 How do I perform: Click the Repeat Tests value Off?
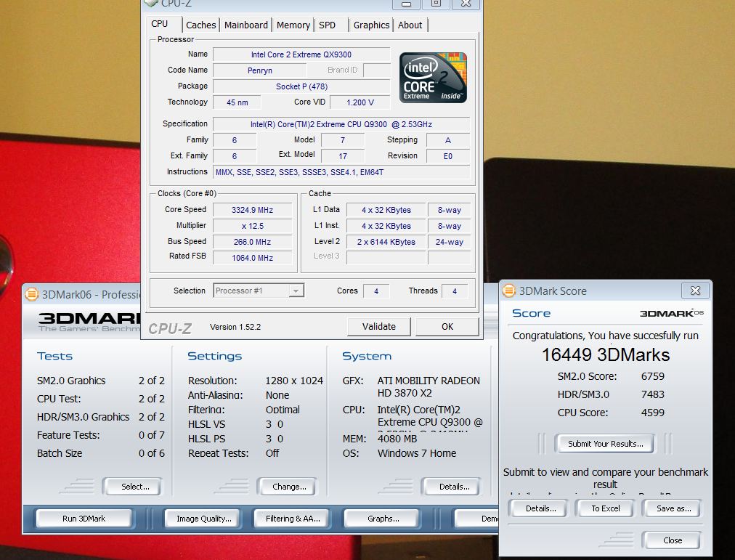click(x=272, y=453)
